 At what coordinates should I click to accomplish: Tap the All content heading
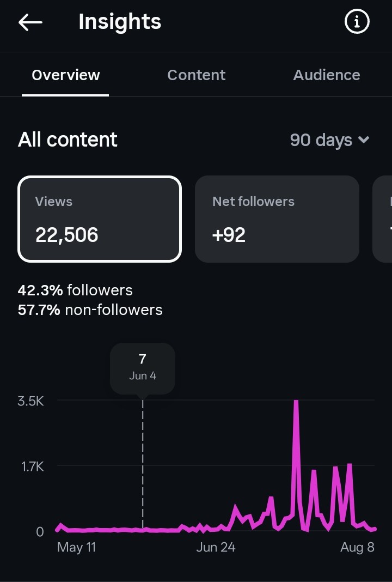coord(68,140)
